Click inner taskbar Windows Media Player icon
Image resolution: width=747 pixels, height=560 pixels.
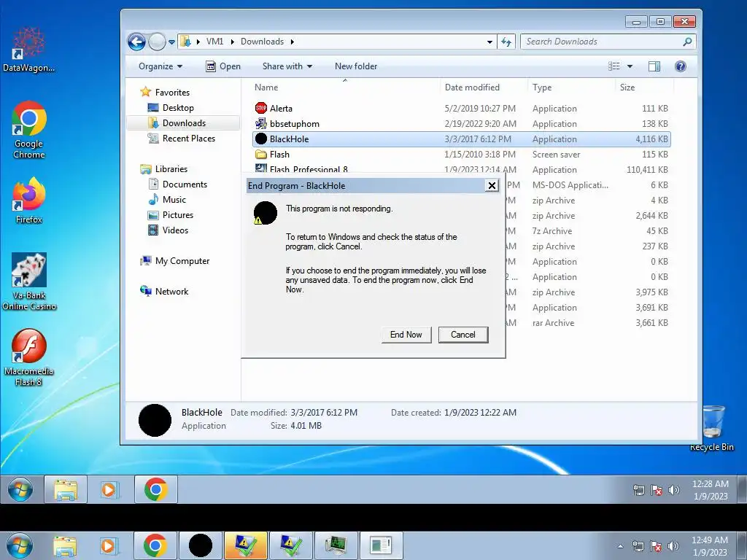pos(109,489)
